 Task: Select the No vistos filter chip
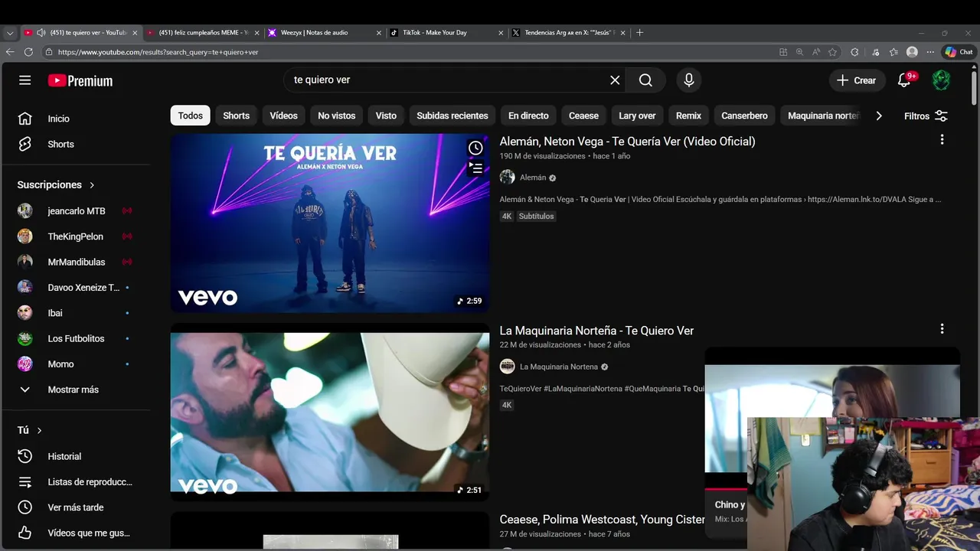(x=337, y=116)
